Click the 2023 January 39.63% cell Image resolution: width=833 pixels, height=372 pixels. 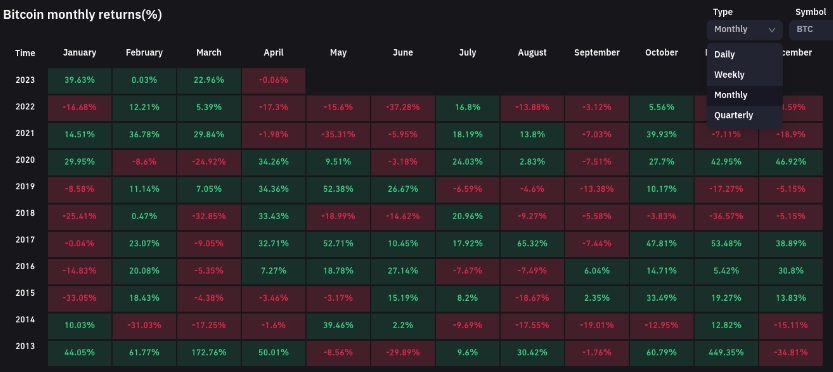(80, 80)
